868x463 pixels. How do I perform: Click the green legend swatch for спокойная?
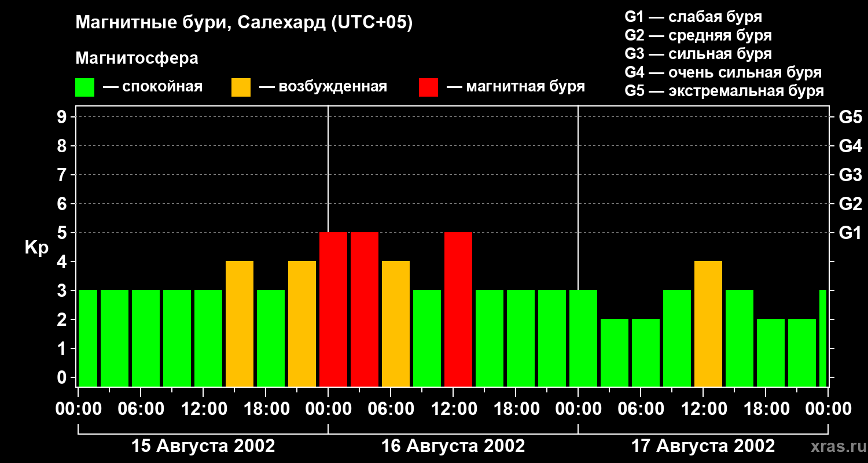pyautogui.click(x=84, y=87)
